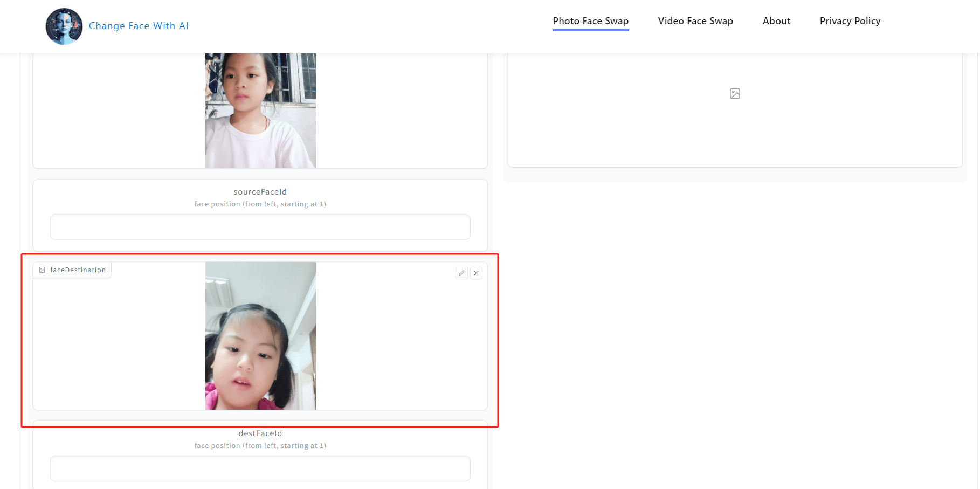This screenshot has height=489, width=980.
Task: Click inside the sourceFaceId input field
Action: point(260,227)
